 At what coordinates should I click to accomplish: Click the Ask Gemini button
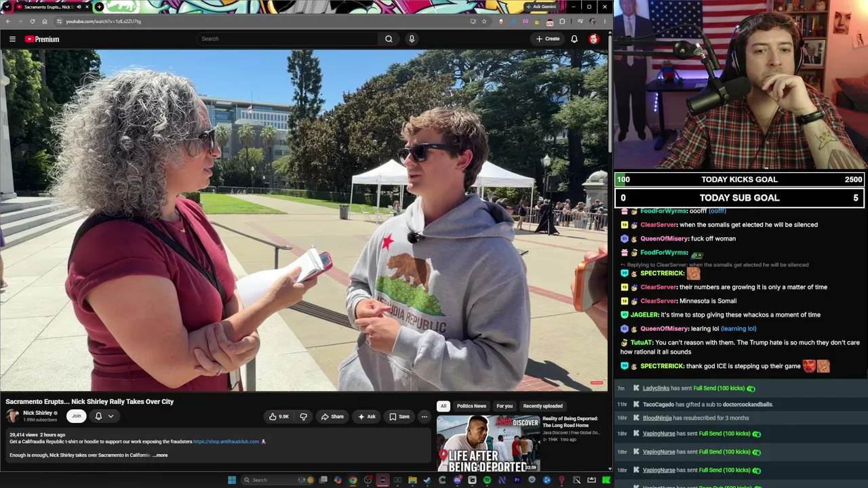(541, 7)
